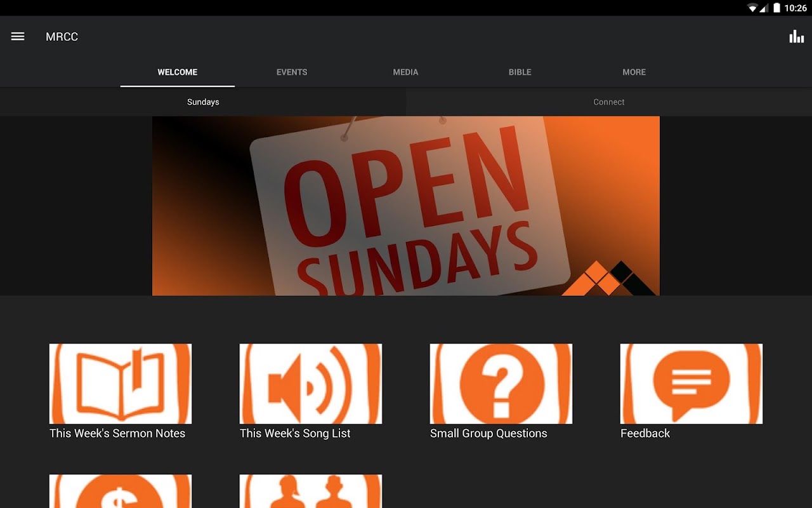
Task: Check the 10:26 clock in status bar
Action: click(x=796, y=8)
